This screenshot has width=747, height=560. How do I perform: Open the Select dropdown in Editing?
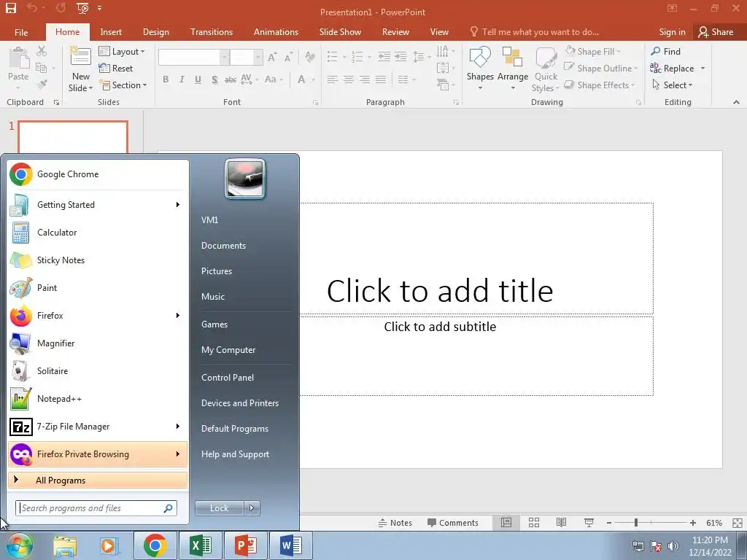click(672, 85)
